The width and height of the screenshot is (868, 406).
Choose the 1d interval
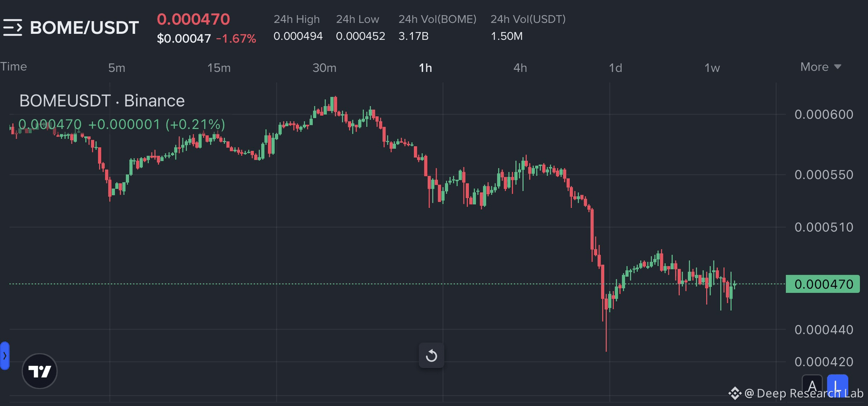(615, 68)
